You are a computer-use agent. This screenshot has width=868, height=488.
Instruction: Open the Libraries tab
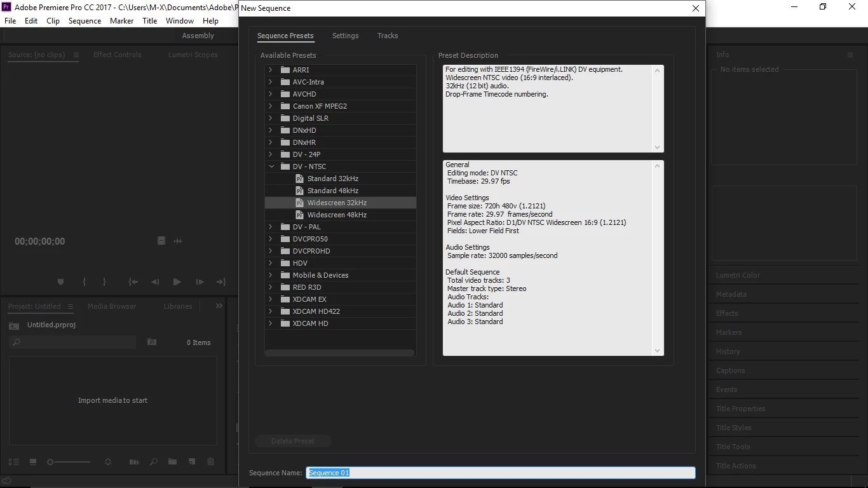[178, 306]
